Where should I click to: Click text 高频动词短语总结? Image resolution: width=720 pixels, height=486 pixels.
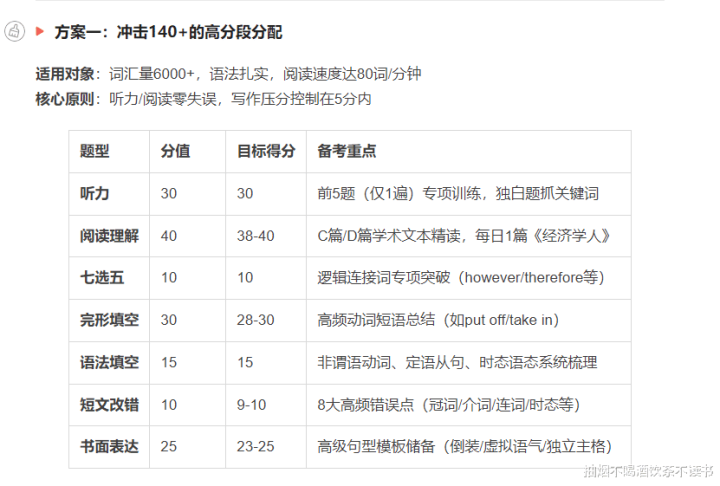coord(376,320)
